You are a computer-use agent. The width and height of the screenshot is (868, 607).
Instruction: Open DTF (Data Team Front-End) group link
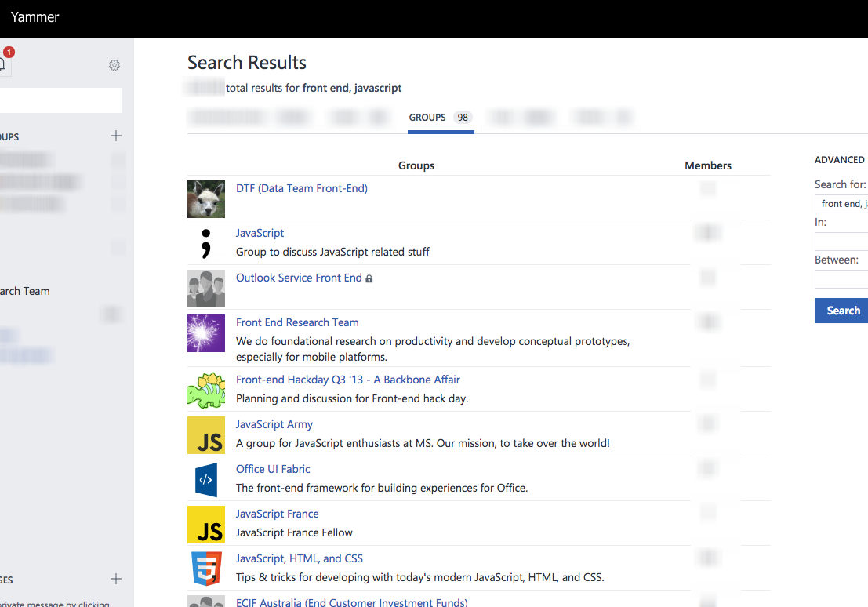click(302, 188)
